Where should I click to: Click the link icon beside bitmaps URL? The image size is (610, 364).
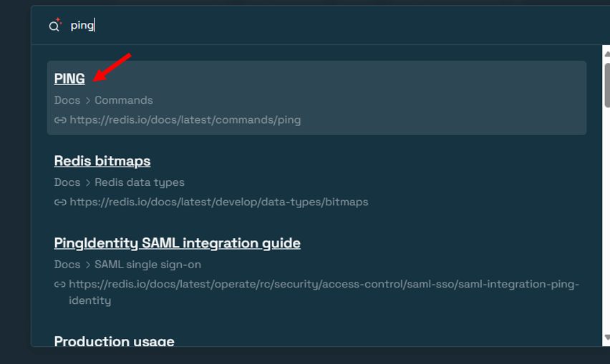[x=60, y=202]
